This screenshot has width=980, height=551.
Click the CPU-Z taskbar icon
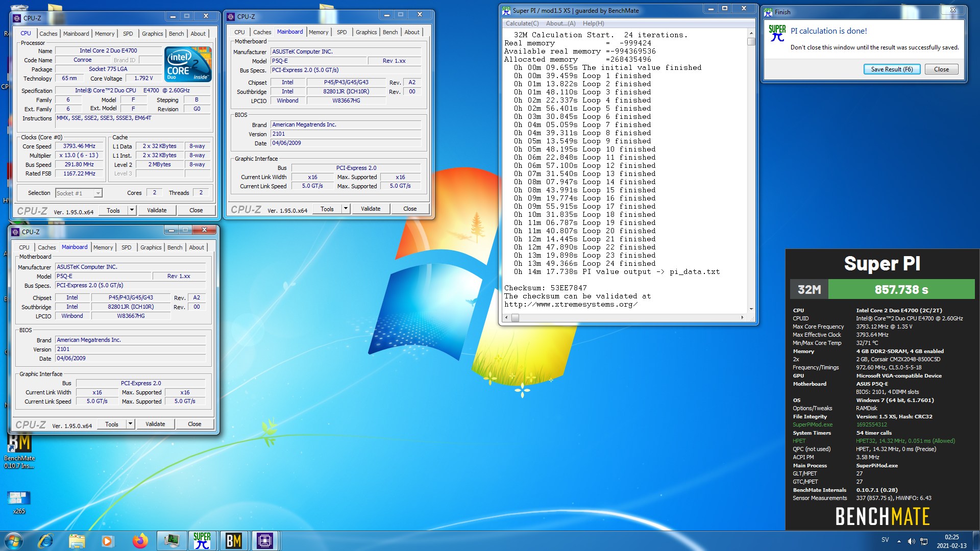pos(265,540)
